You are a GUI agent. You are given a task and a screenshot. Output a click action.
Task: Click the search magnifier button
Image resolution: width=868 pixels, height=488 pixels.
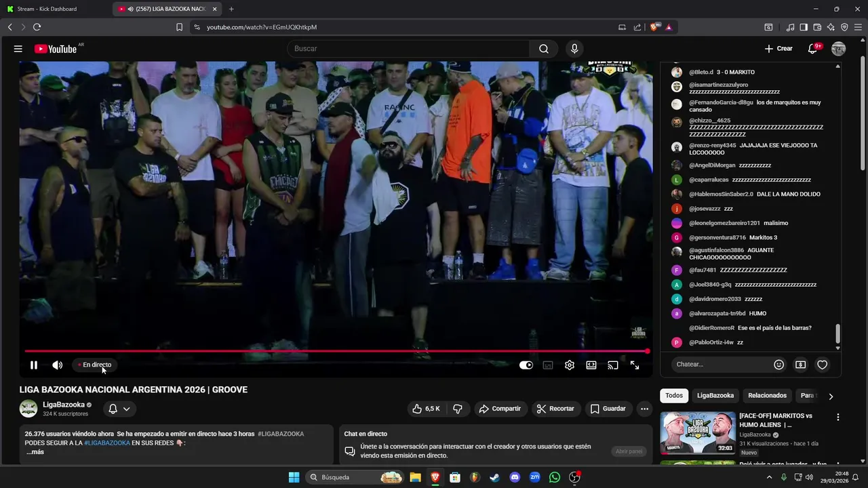pos(544,49)
